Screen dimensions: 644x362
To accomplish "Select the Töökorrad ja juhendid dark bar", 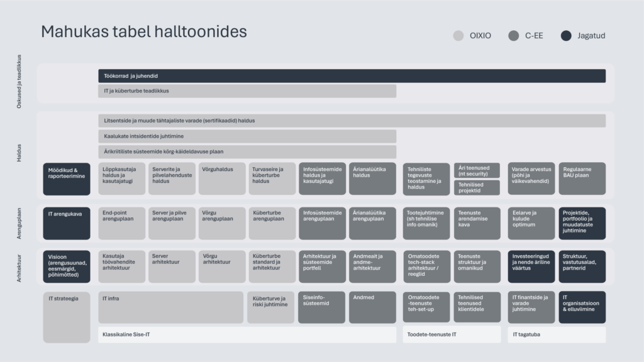I will (x=352, y=76).
